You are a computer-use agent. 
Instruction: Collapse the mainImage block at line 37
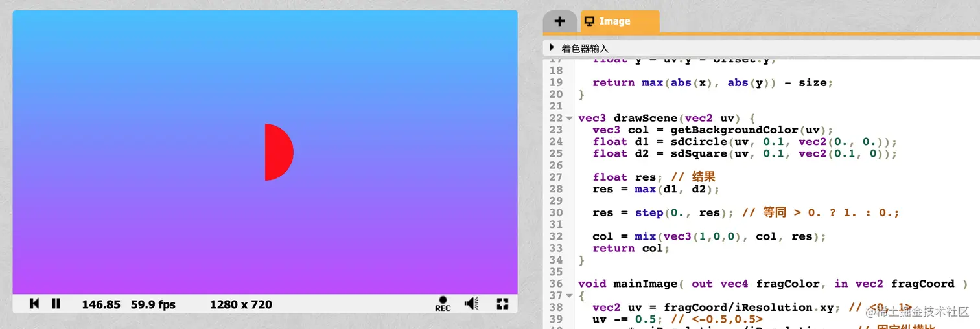[x=570, y=296]
